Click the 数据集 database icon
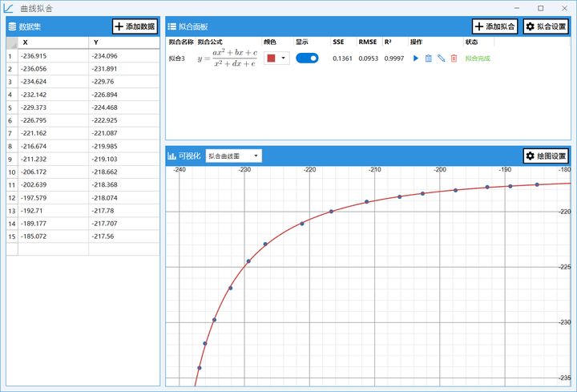 click(x=12, y=26)
